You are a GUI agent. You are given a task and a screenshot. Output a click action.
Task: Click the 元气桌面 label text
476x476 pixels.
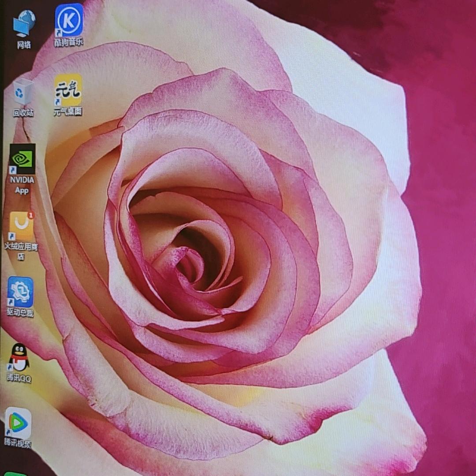click(68, 112)
